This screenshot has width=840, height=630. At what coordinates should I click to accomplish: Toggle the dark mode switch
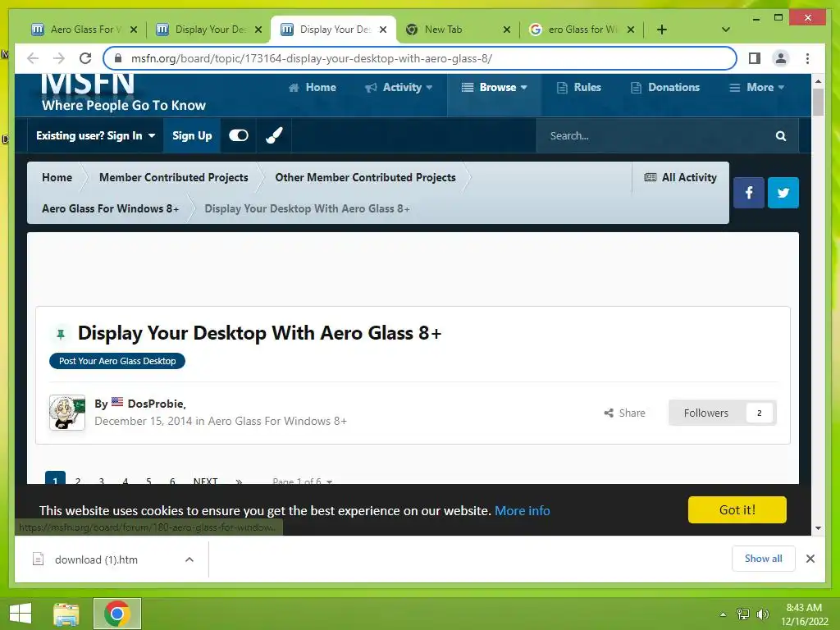pyautogui.click(x=239, y=135)
